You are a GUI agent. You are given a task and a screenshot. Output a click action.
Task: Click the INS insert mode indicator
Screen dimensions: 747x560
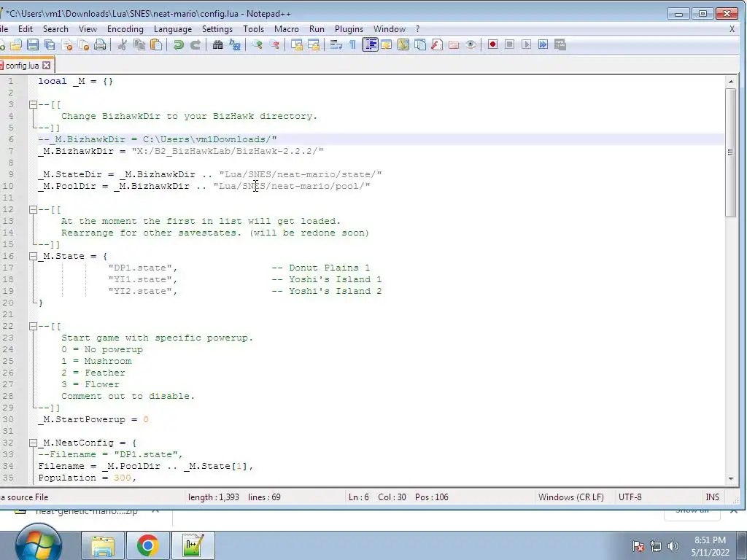[x=712, y=497]
